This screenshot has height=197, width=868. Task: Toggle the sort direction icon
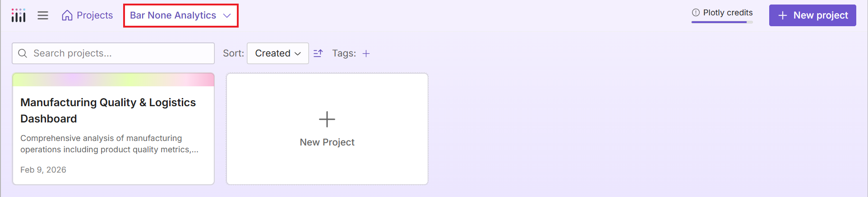pyautogui.click(x=318, y=53)
